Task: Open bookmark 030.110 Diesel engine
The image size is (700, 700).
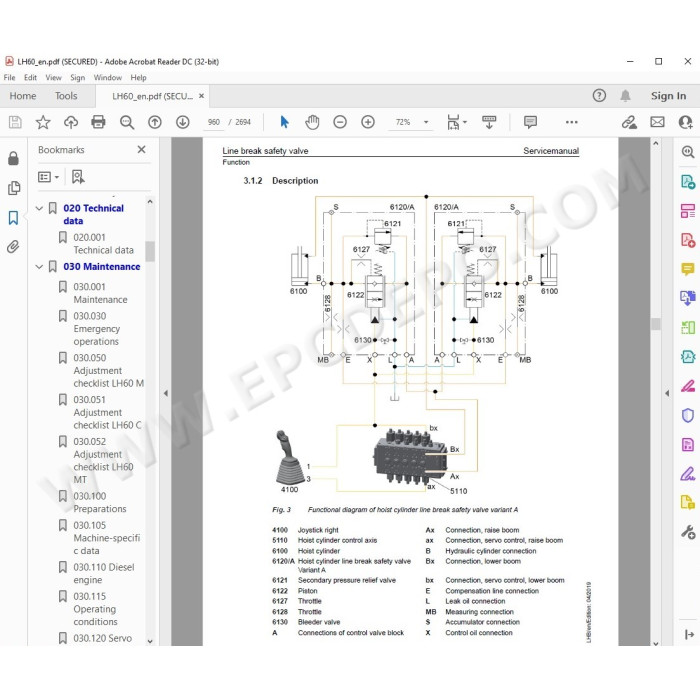Action: click(104, 573)
